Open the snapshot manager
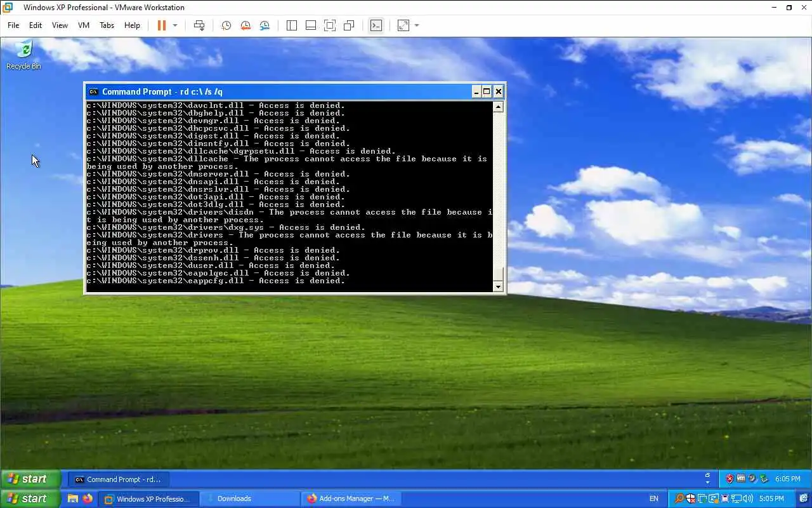The width and height of the screenshot is (812, 508). pos(265,25)
